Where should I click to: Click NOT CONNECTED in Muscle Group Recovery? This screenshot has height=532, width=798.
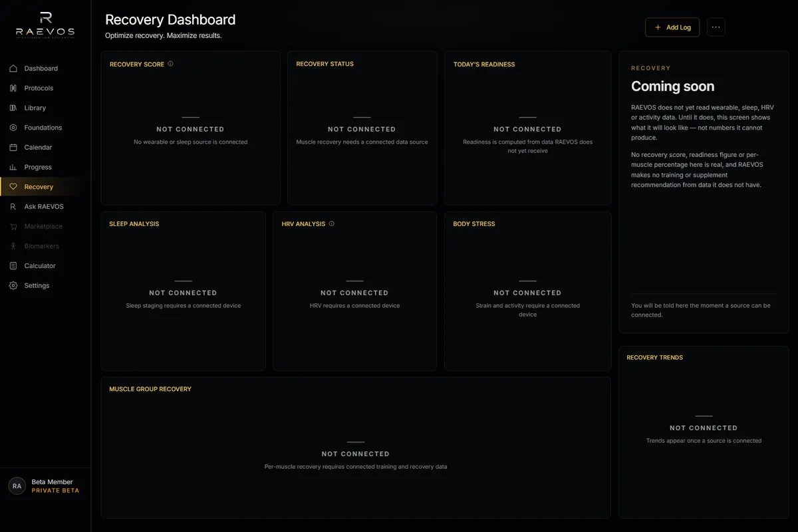click(x=356, y=454)
